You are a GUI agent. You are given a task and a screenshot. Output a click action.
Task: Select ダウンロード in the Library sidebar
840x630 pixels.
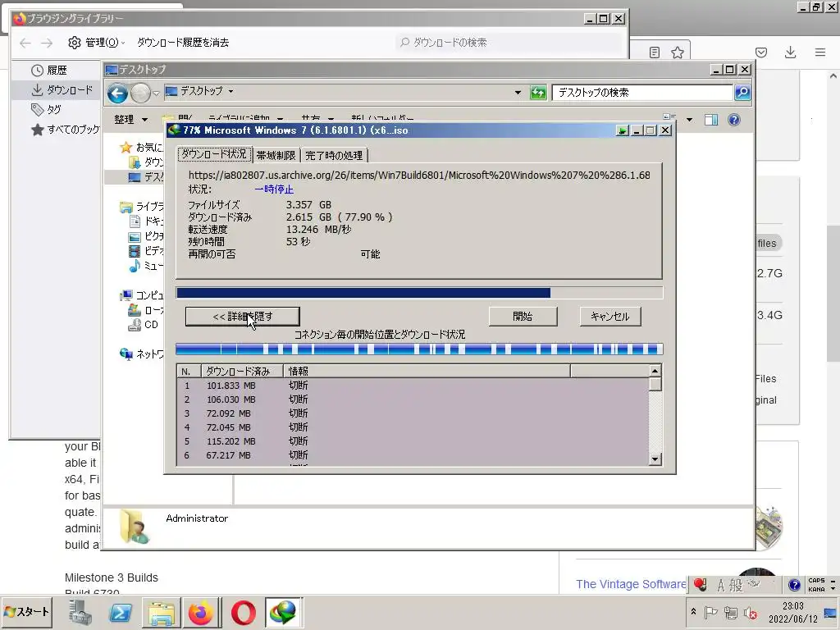[62, 90]
